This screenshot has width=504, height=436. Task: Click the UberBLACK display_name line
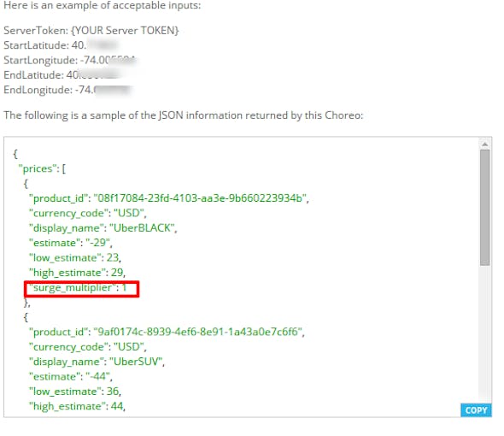[103, 227]
